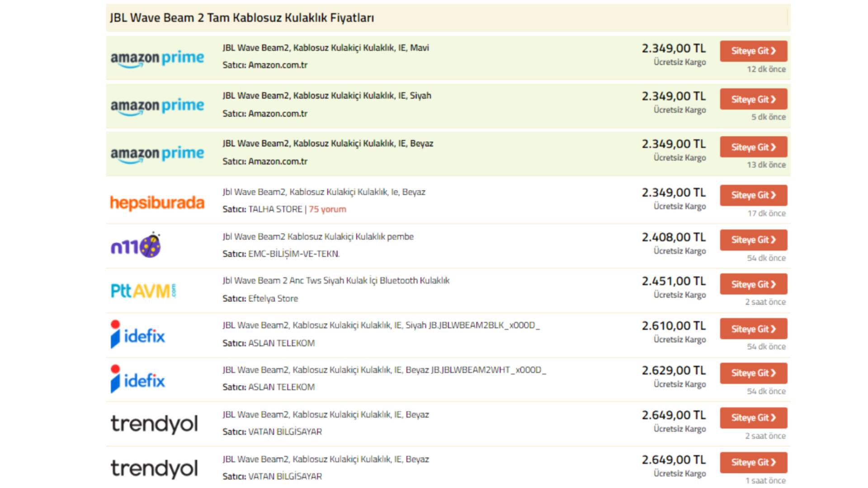This screenshot has height=488, width=868.
Task: Click the Amazon Prime logo in Amazon Beyaz row
Action: pyautogui.click(x=157, y=155)
